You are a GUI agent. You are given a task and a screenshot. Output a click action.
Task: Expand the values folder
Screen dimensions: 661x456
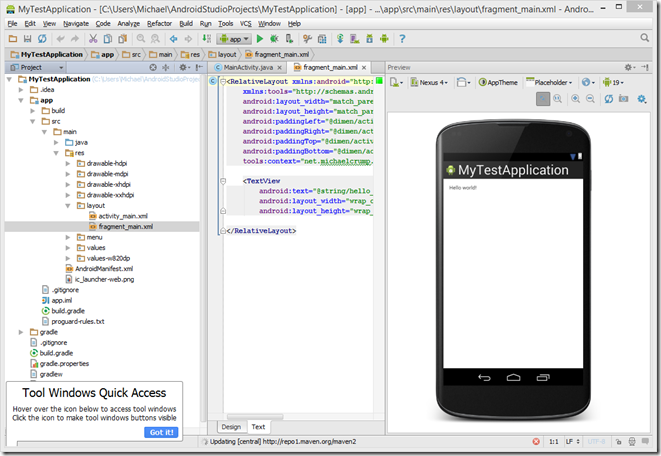(x=68, y=248)
